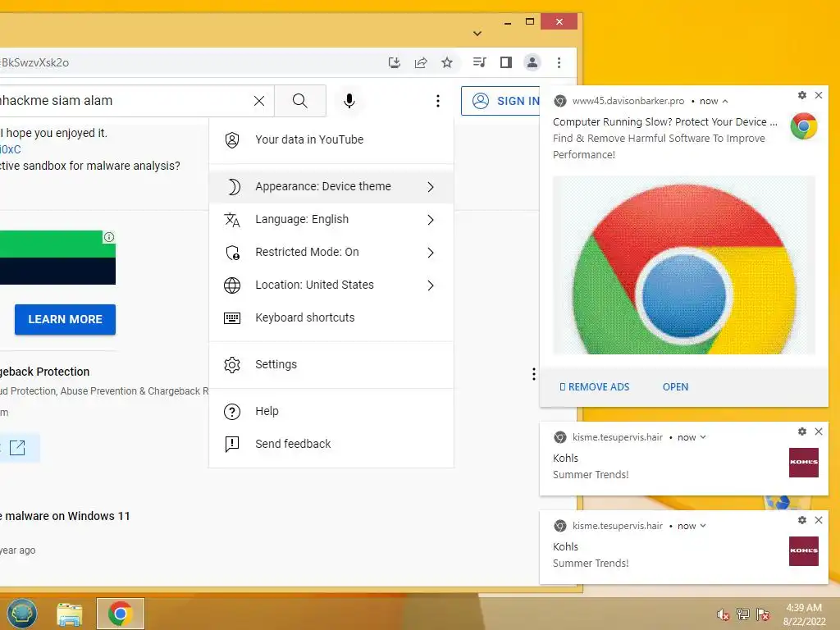Open the external link icon below ad
This screenshot has width=840, height=630.
click(18, 447)
